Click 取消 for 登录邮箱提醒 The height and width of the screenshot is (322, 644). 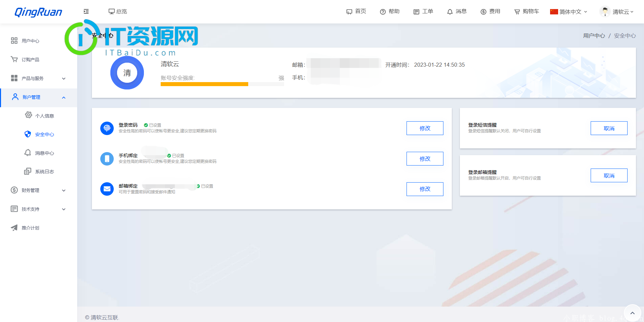[609, 176]
